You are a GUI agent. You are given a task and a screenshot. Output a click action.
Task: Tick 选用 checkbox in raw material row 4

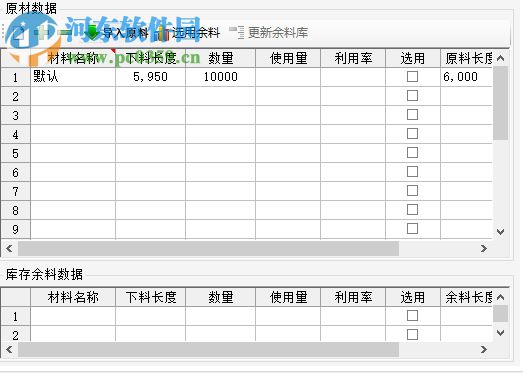click(412, 134)
